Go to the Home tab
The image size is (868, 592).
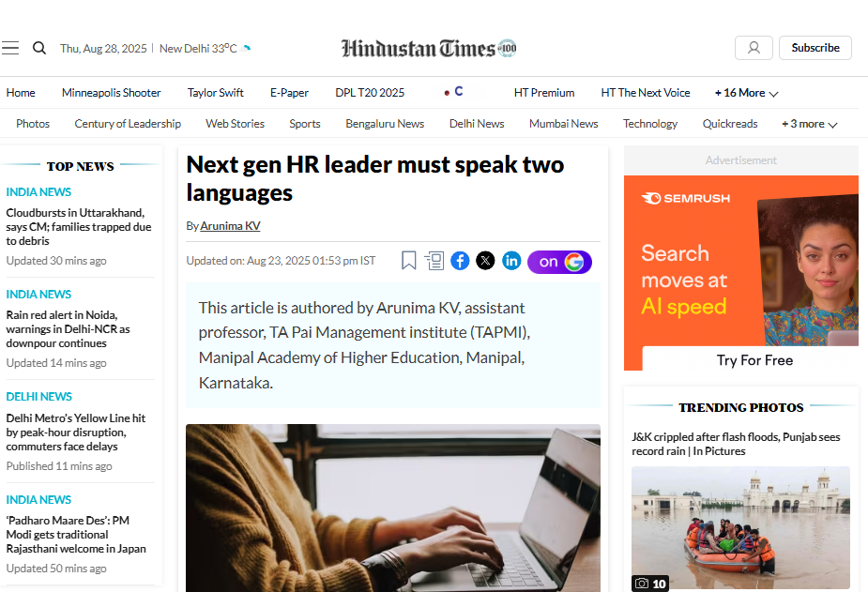pyautogui.click(x=21, y=93)
